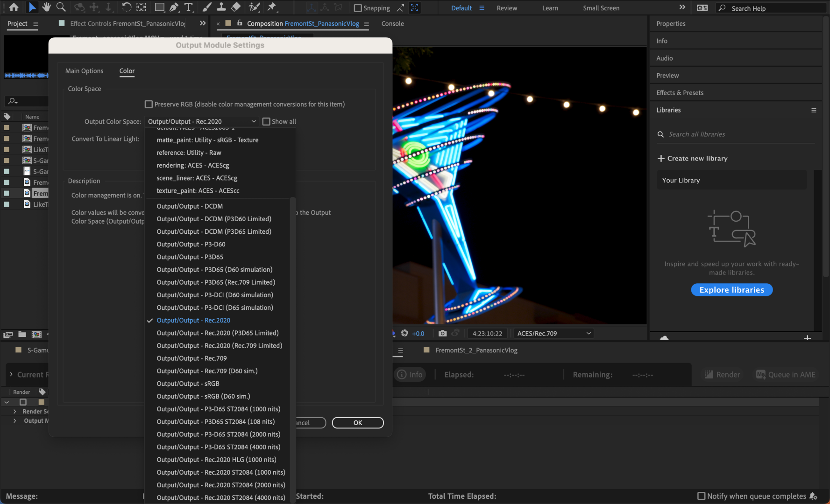
Task: Check the Show all option
Action: click(266, 121)
